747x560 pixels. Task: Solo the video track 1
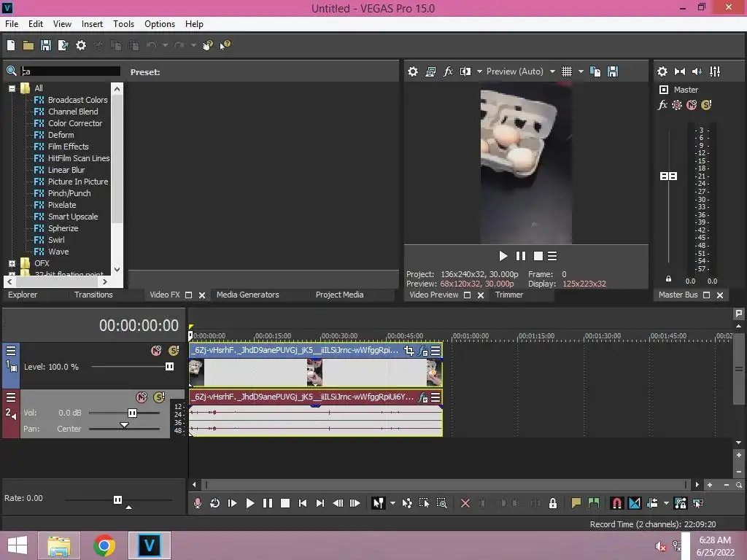[174, 351]
